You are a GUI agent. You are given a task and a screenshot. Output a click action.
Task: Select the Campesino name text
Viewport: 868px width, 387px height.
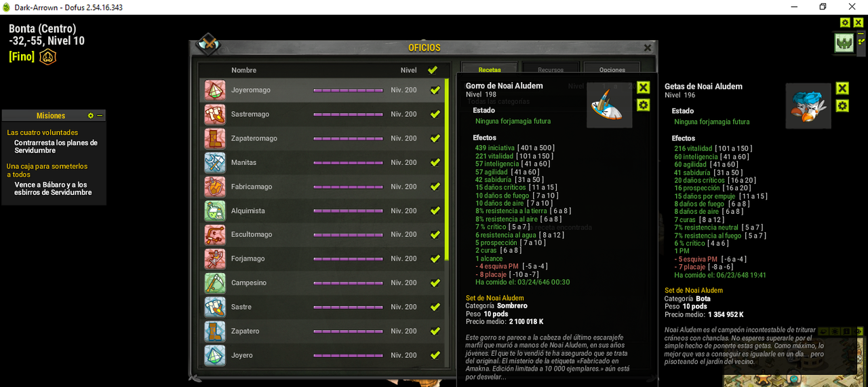coord(249,283)
